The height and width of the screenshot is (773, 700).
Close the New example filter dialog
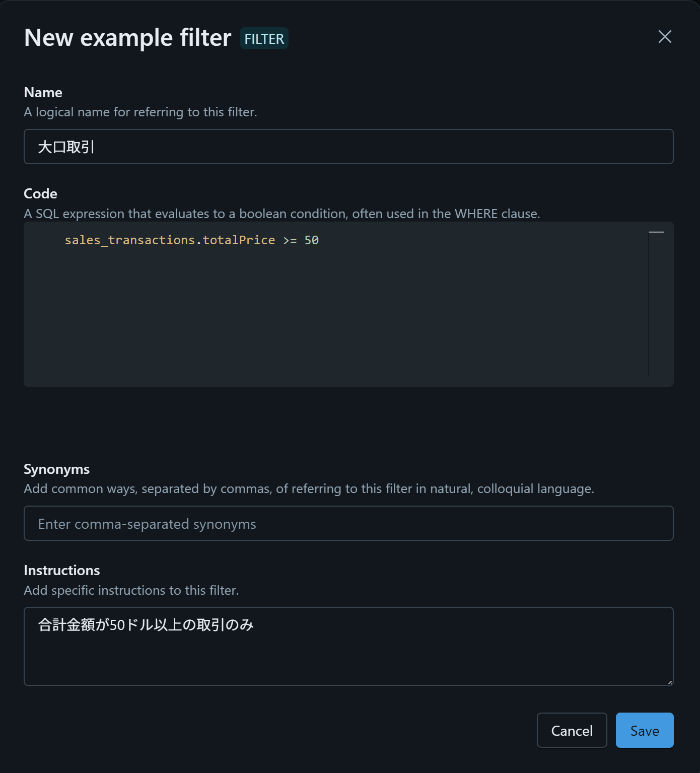pos(665,37)
